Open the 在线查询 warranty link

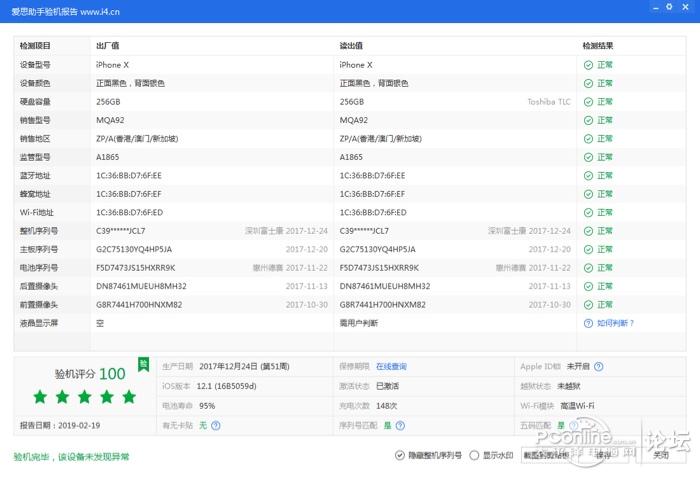point(391,367)
